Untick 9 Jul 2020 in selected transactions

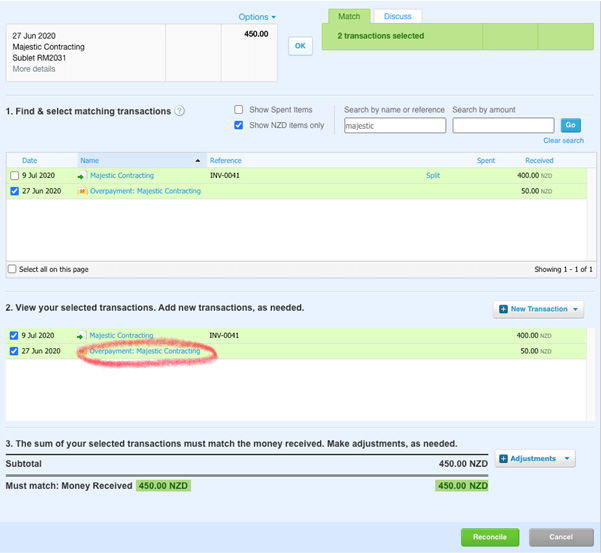14,336
